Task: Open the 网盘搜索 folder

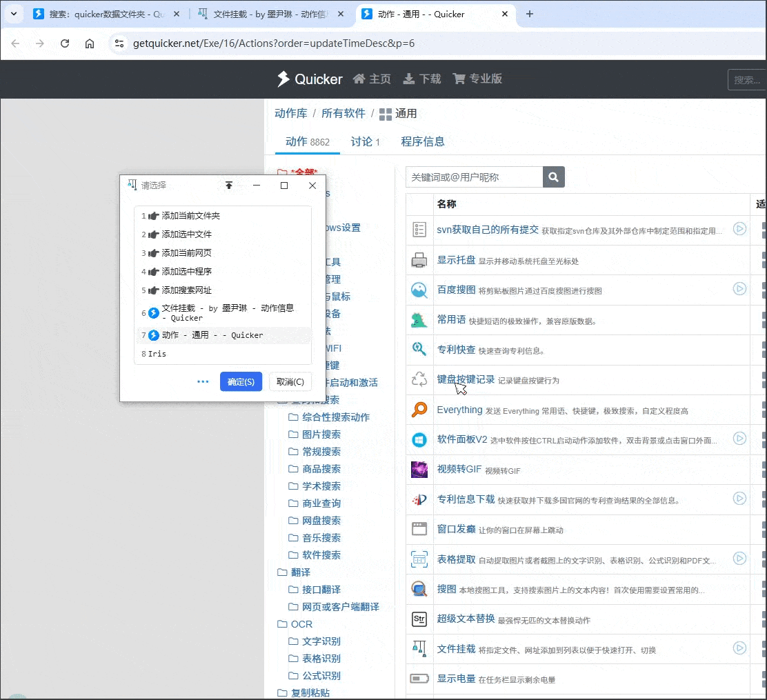Action: [x=315, y=521]
